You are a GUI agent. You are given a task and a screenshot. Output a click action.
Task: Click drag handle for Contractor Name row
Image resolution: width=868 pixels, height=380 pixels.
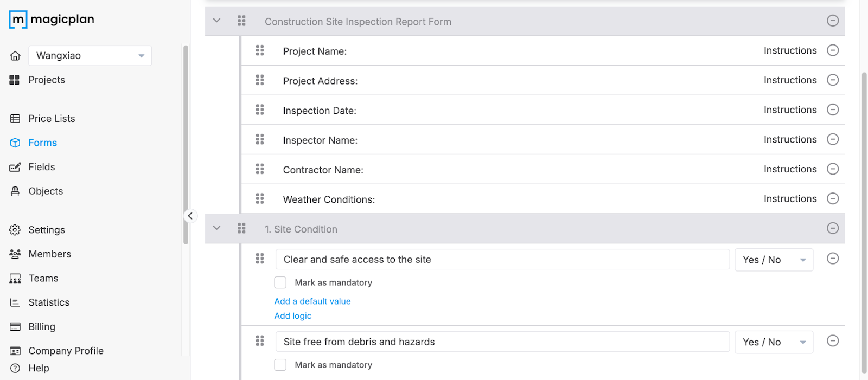(260, 169)
